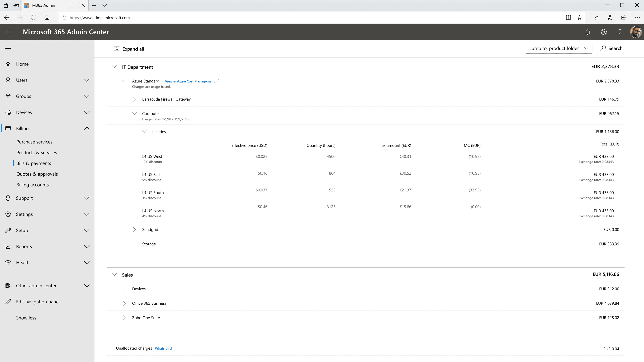Refresh the current page
The image size is (644, 362).
click(33, 18)
